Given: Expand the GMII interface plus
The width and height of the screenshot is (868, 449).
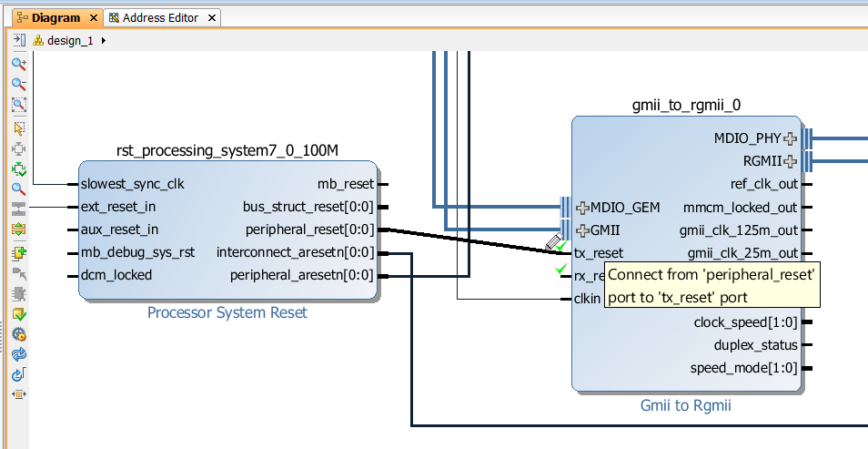Looking at the screenshot, I should pos(582,230).
